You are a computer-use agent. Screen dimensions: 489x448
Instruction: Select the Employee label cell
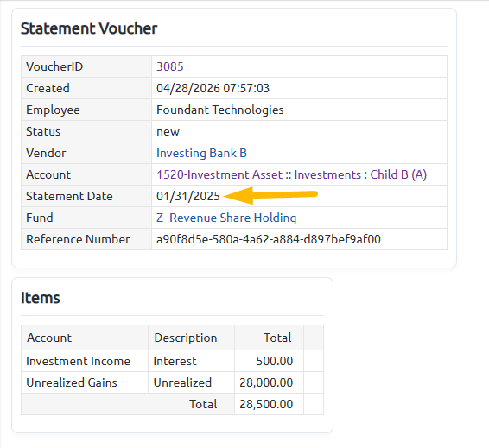(x=86, y=110)
